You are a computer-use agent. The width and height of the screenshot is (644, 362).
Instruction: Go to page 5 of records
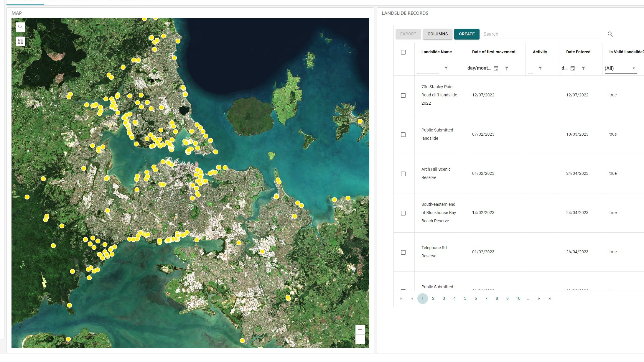[465, 299]
